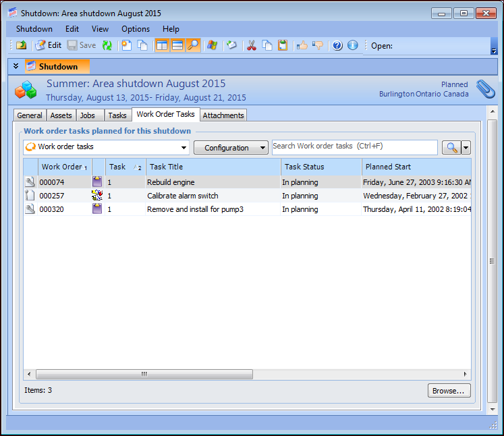Open the Configuration dropdown button
Viewport: 504px width, 436px height.
pos(231,148)
